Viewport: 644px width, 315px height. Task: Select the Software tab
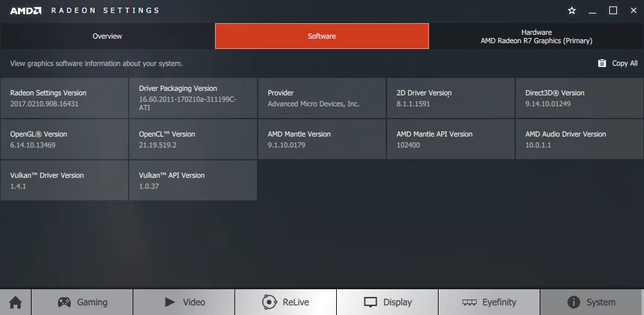click(322, 36)
